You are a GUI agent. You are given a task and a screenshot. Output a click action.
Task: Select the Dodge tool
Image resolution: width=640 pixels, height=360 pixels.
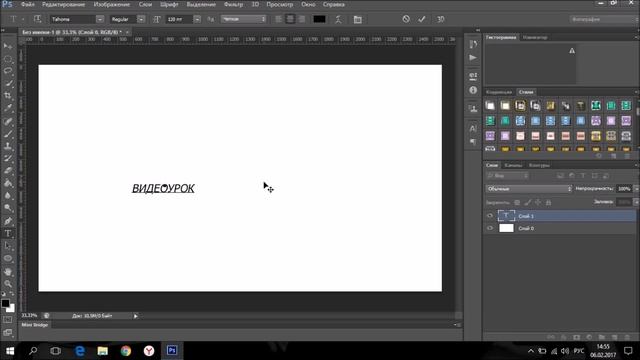click(8, 208)
